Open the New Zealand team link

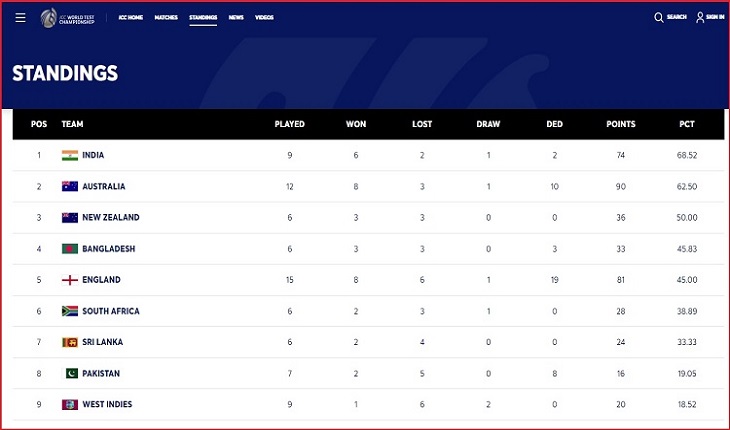111,217
